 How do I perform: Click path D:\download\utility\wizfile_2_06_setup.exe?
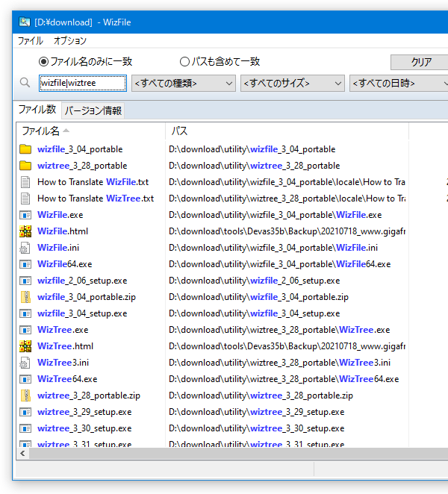point(254,281)
